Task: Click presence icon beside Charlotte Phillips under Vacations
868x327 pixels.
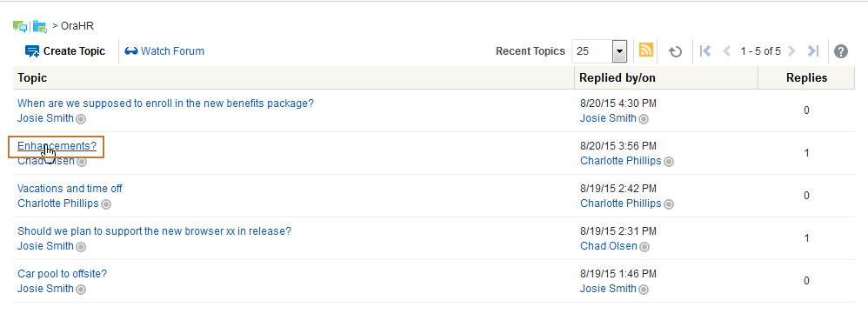Action: [106, 204]
